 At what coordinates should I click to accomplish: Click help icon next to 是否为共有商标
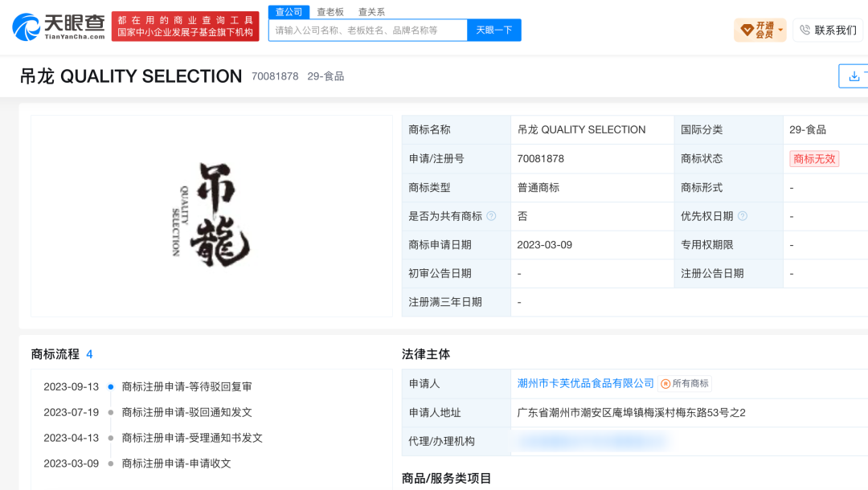click(x=491, y=216)
